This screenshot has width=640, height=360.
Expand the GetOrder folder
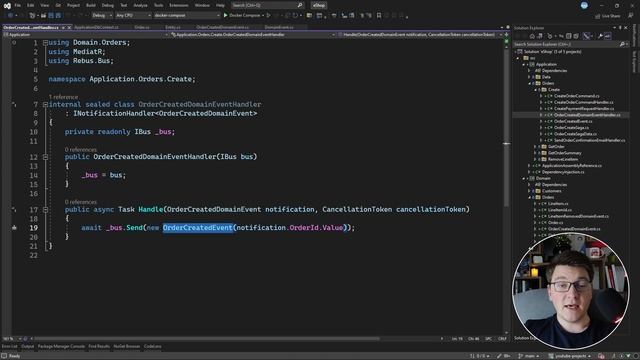click(536, 147)
